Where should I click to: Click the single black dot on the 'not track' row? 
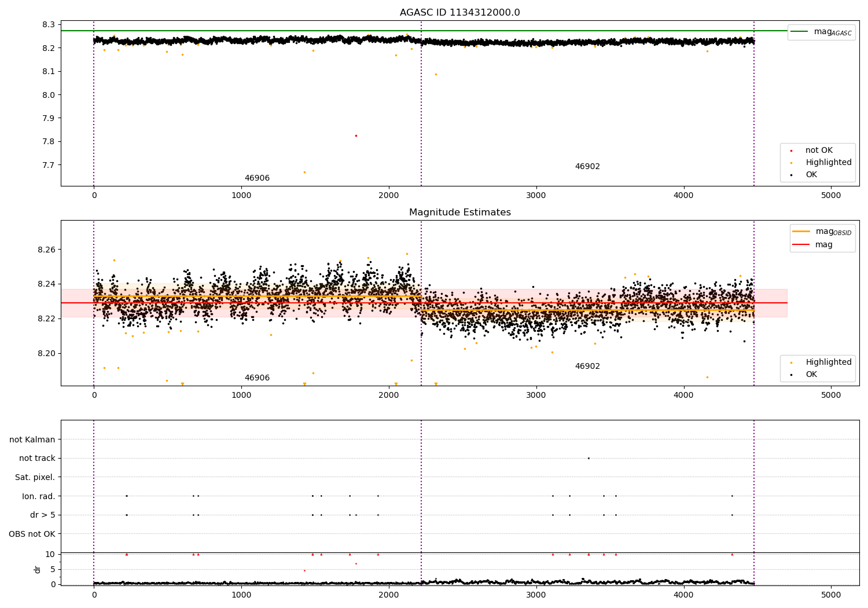[589, 458]
